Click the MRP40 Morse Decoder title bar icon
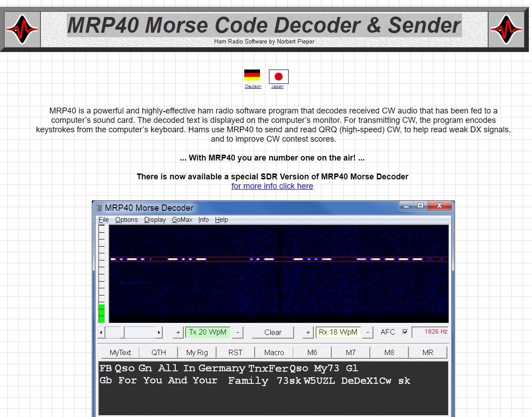Viewport: 532px width, 417px height. point(99,208)
